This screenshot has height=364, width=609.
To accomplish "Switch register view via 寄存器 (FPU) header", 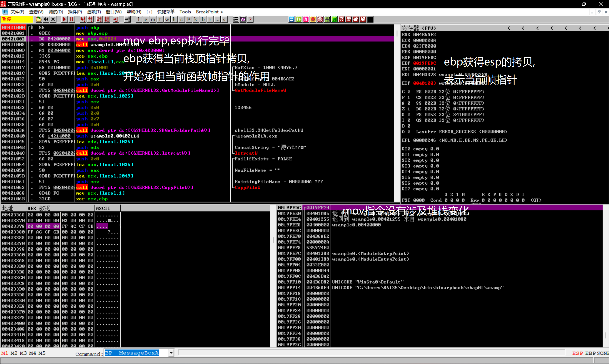I will tap(419, 28).
